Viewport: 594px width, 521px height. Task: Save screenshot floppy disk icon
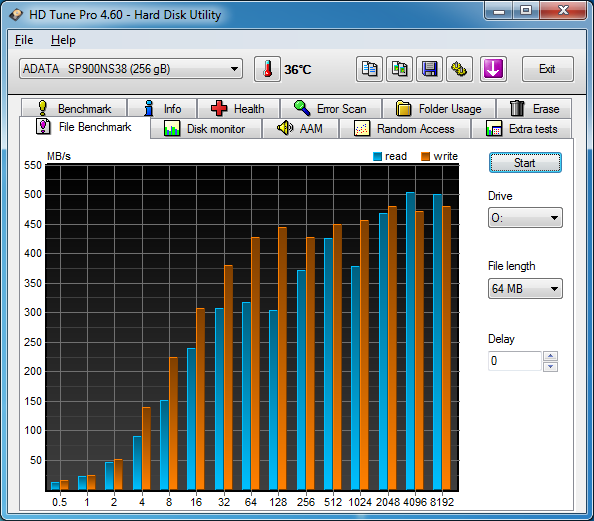coord(429,69)
